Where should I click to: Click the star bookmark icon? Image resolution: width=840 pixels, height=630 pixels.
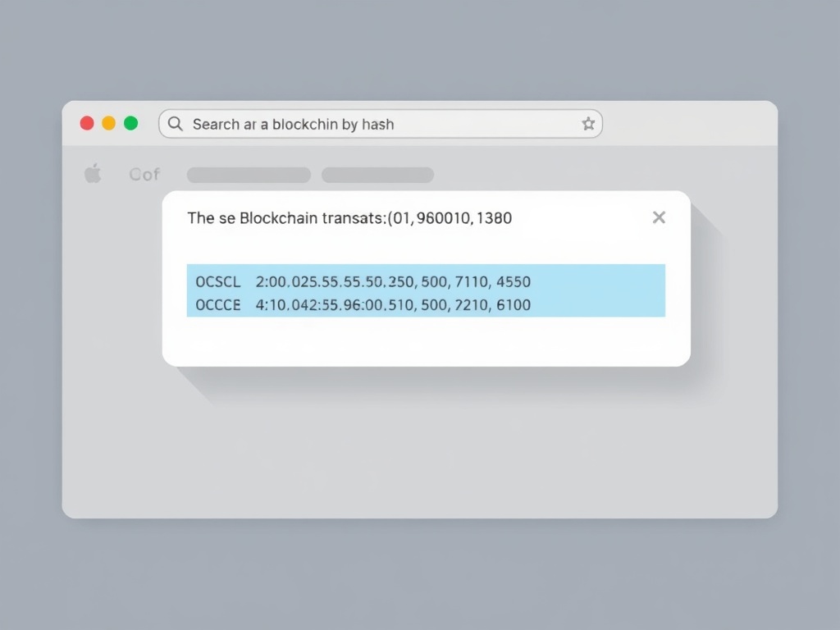588,124
